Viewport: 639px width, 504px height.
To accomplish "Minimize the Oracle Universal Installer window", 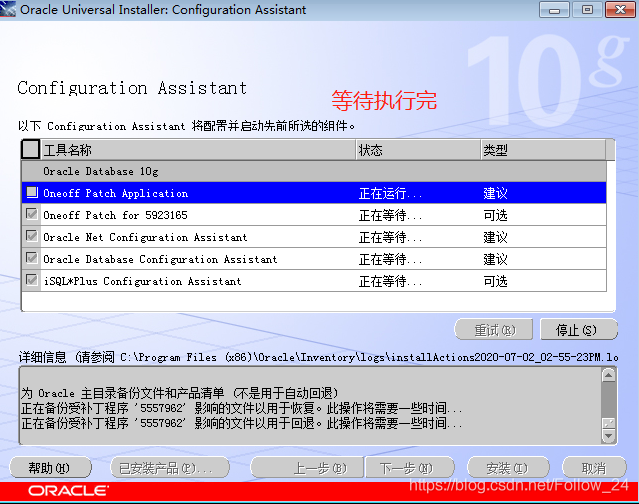I will pyautogui.click(x=554, y=9).
